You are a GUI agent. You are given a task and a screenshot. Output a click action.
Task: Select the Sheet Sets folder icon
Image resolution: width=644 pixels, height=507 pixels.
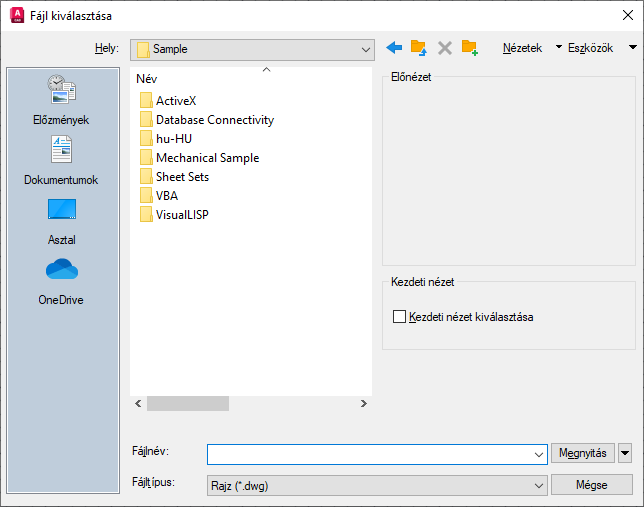pos(146,176)
